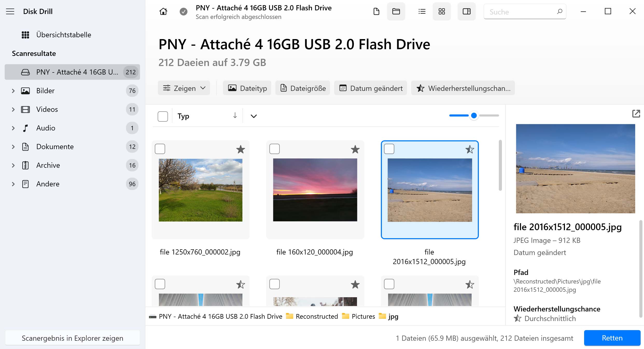Click the list view icon
This screenshot has width=644, height=349.
point(421,12)
